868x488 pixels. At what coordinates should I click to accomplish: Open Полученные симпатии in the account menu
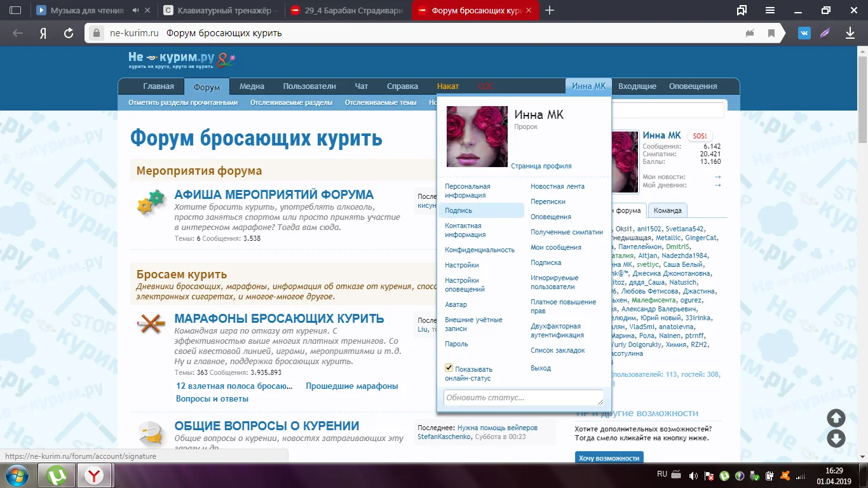[x=567, y=232]
